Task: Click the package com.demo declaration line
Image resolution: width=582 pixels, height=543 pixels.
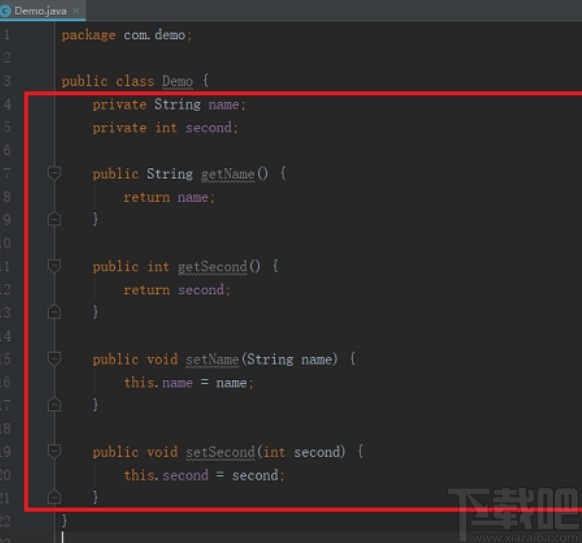Action: pyautogui.click(x=127, y=35)
